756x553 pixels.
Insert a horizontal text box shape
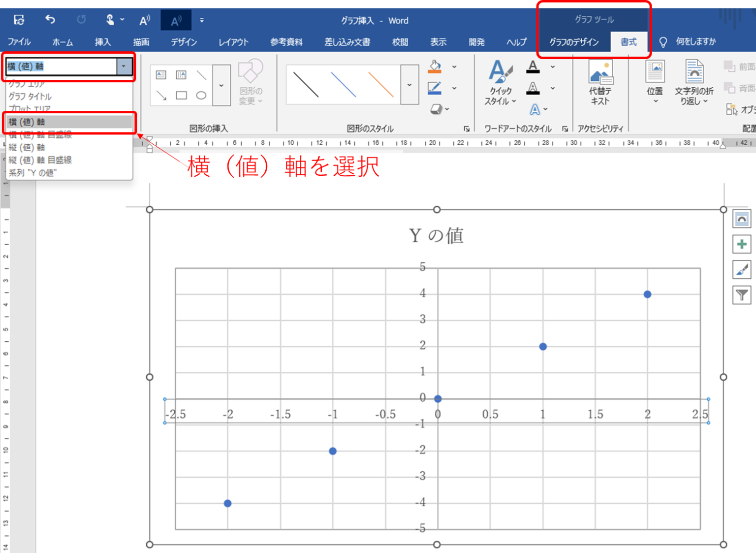160,74
